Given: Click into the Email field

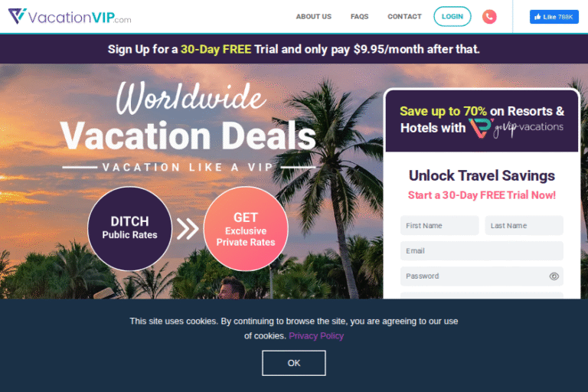Looking at the screenshot, I should (482, 250).
